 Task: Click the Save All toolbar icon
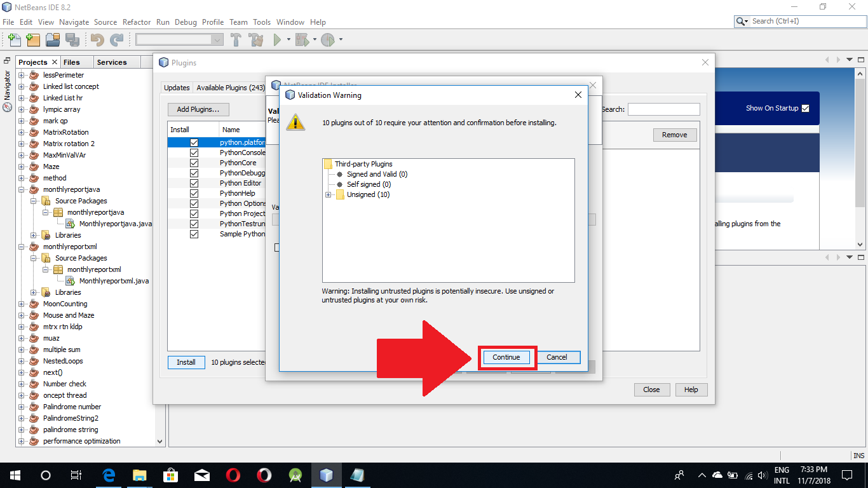tap(72, 40)
